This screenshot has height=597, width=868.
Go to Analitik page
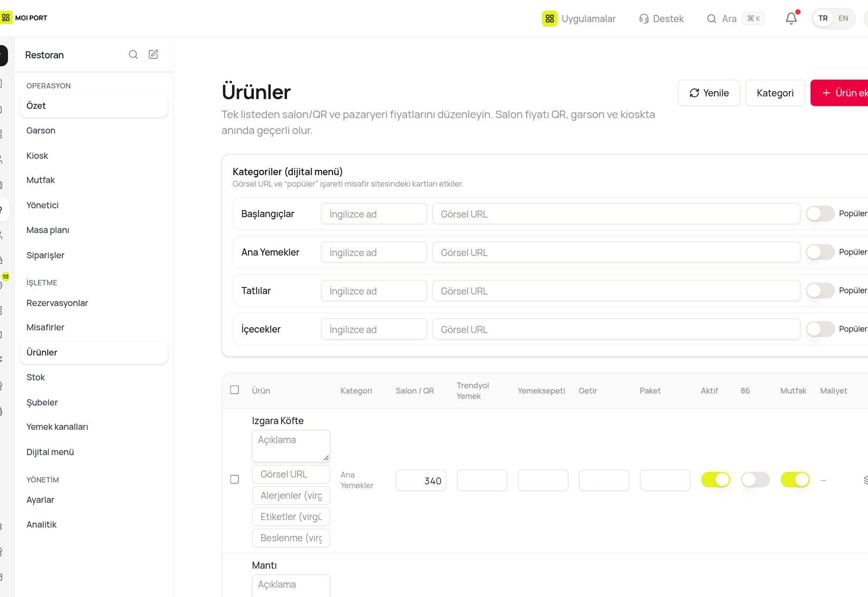(x=94, y=524)
